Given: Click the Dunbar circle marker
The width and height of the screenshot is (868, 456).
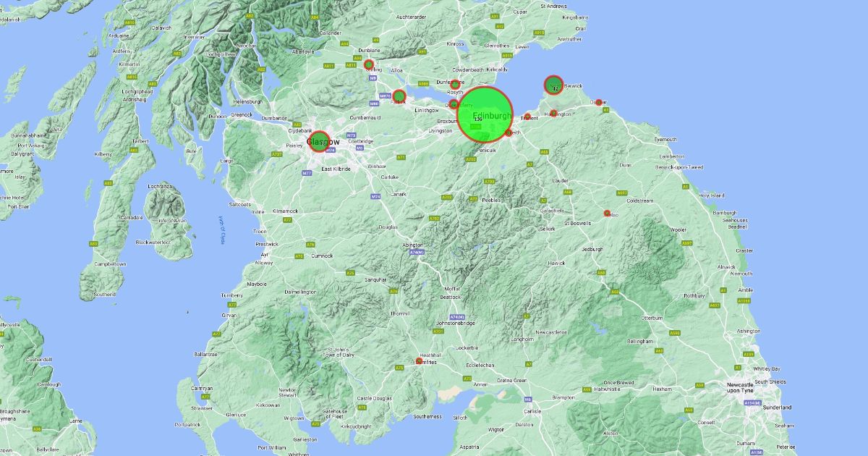Looking at the screenshot, I should click(x=599, y=103).
